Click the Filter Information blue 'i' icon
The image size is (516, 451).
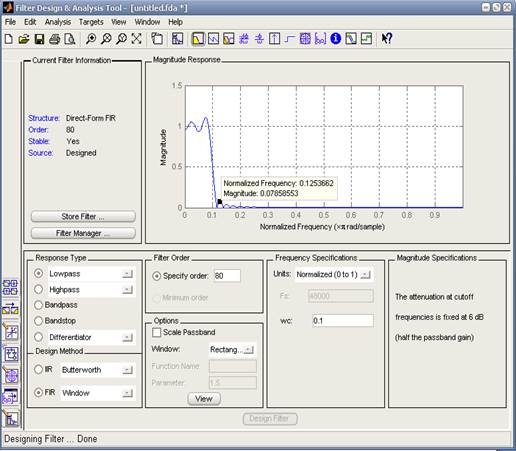click(335, 39)
